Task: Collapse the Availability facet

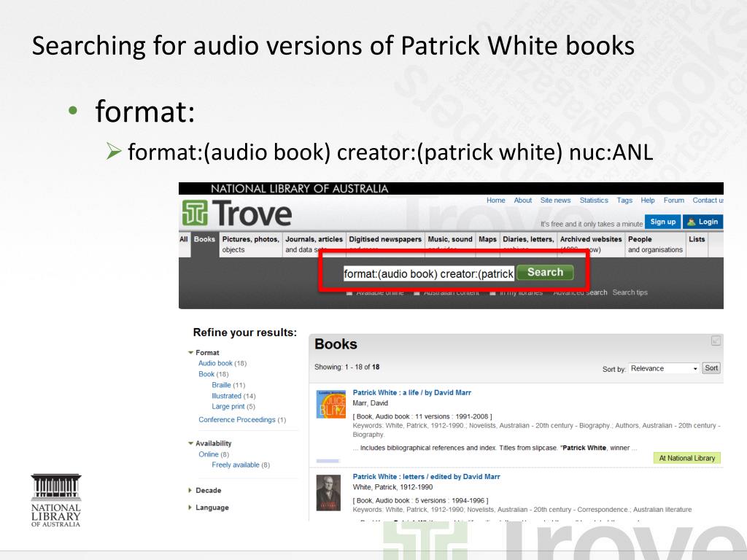Action: point(190,443)
